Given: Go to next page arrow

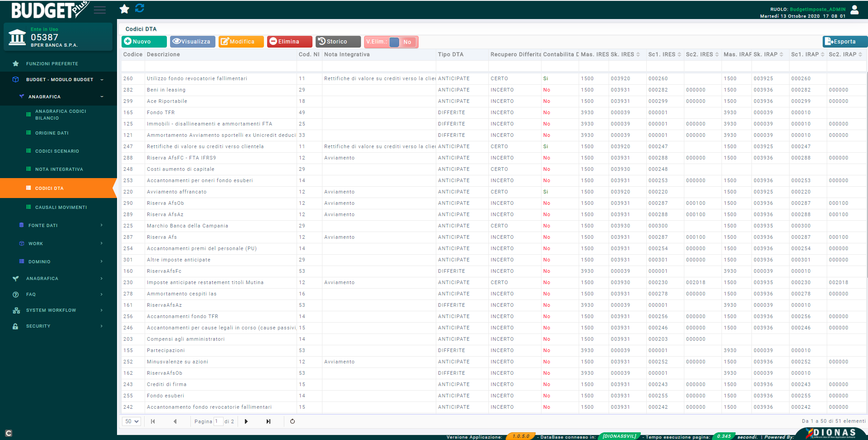Looking at the screenshot, I should click(246, 421).
